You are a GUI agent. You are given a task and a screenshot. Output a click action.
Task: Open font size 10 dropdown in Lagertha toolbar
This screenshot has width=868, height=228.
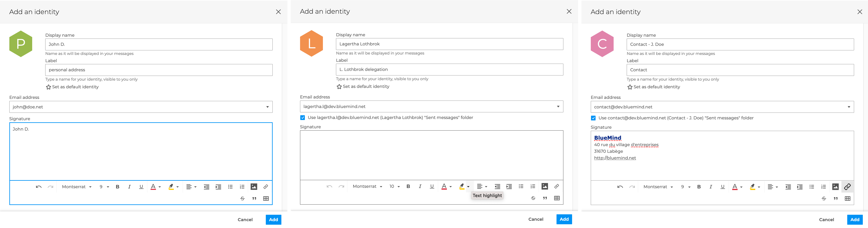[395, 187]
